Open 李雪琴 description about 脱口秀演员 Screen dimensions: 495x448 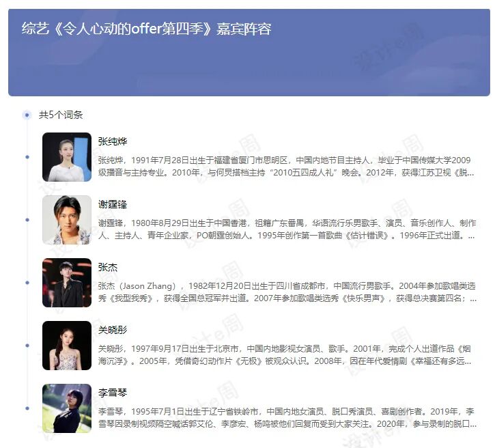287,418
